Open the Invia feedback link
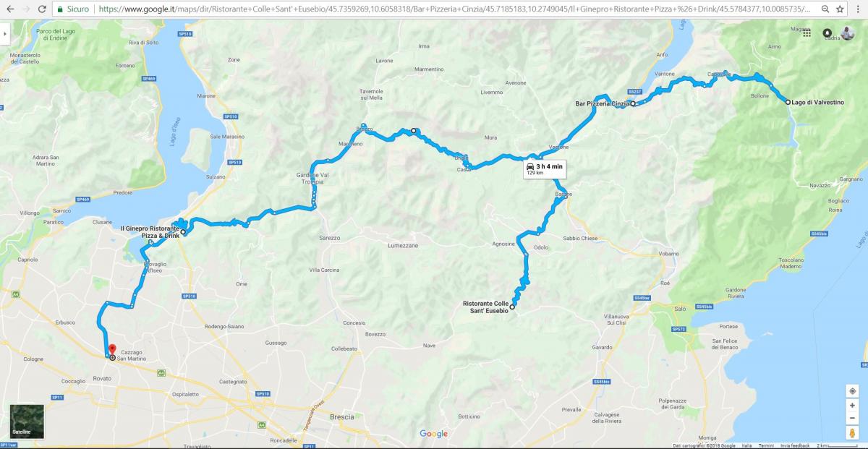The width and height of the screenshot is (868, 449). [795, 445]
